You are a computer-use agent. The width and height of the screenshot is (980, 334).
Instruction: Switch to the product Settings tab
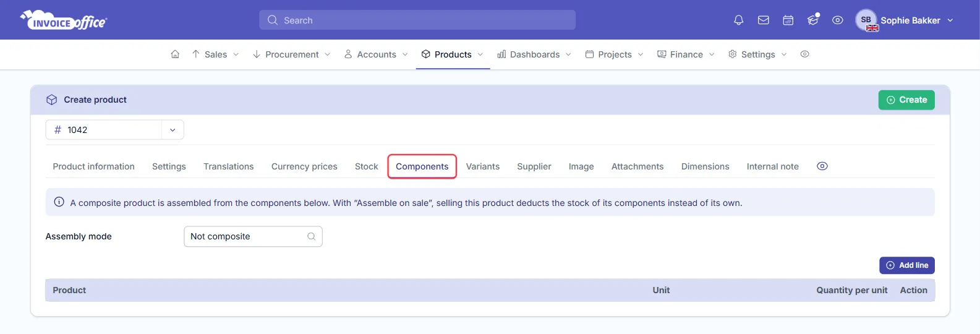[x=169, y=166]
